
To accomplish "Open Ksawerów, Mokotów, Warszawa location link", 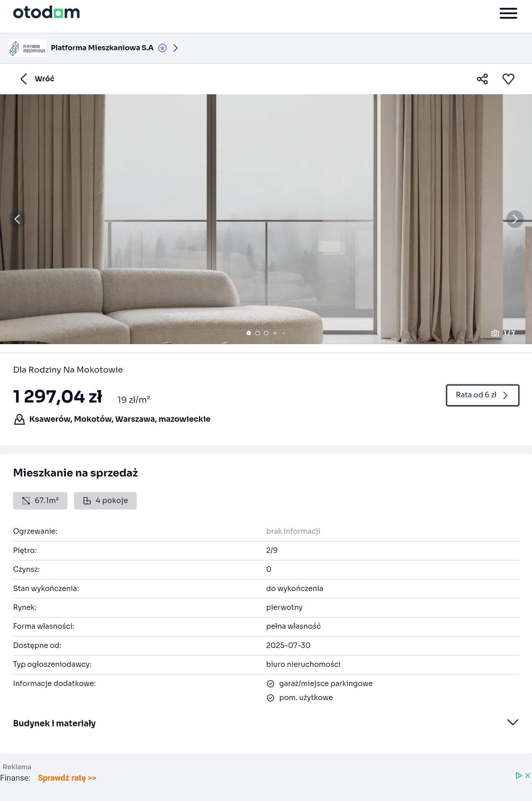I will pyautogui.click(x=120, y=419).
